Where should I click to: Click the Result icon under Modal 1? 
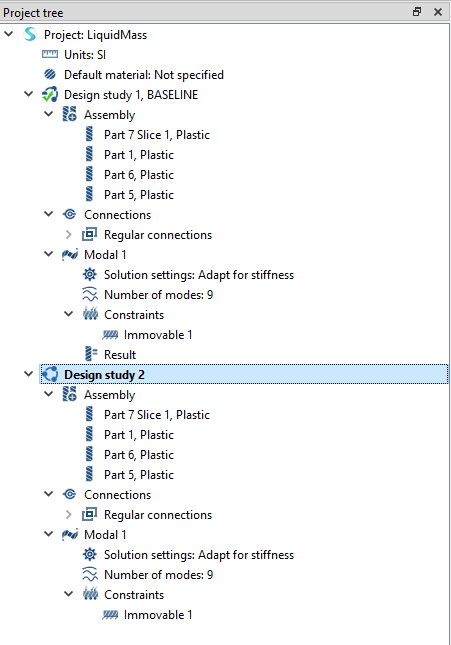point(91,354)
